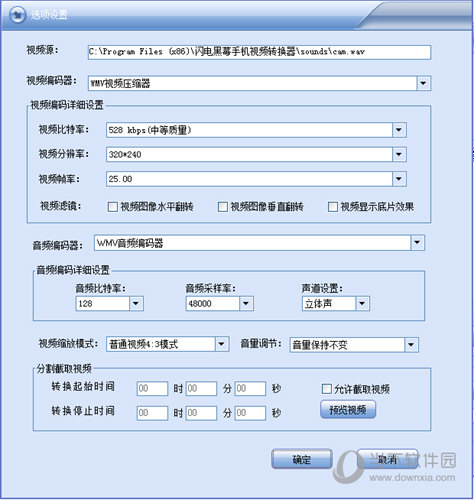Viewport: 474px width, 500px height.
Task: Enable 视频图像水平翻转 checkbox
Action: (113, 207)
